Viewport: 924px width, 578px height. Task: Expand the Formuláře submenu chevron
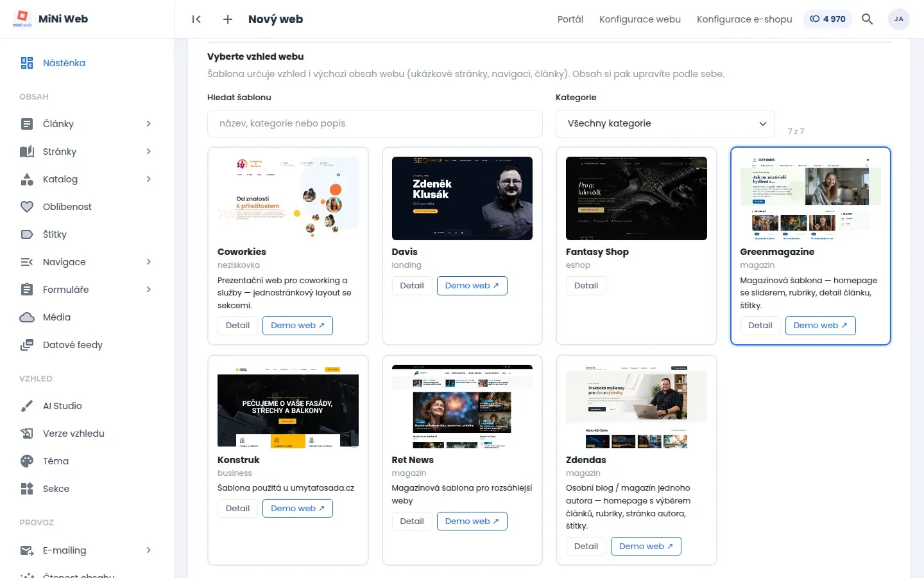[148, 290]
